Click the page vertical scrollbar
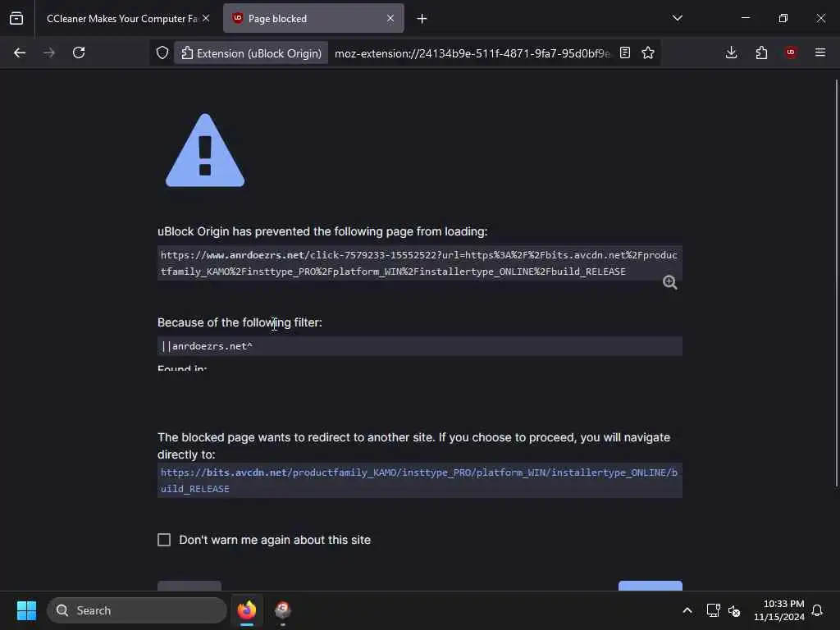This screenshot has width=840, height=630. [x=836, y=282]
